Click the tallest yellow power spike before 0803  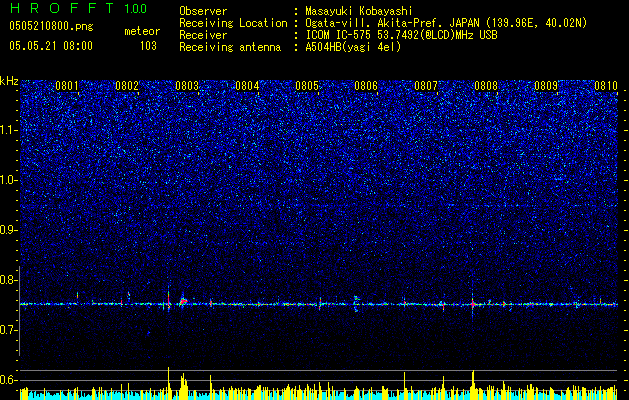click(x=168, y=383)
